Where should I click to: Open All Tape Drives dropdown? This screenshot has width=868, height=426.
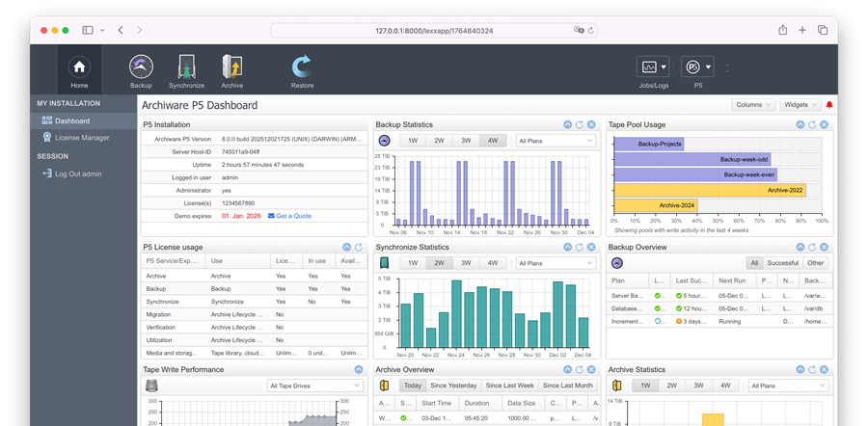pos(314,386)
